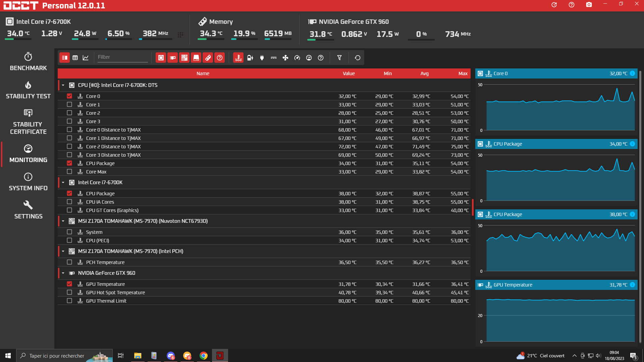
Task: Select the Monitoring section
Action: [28, 154]
